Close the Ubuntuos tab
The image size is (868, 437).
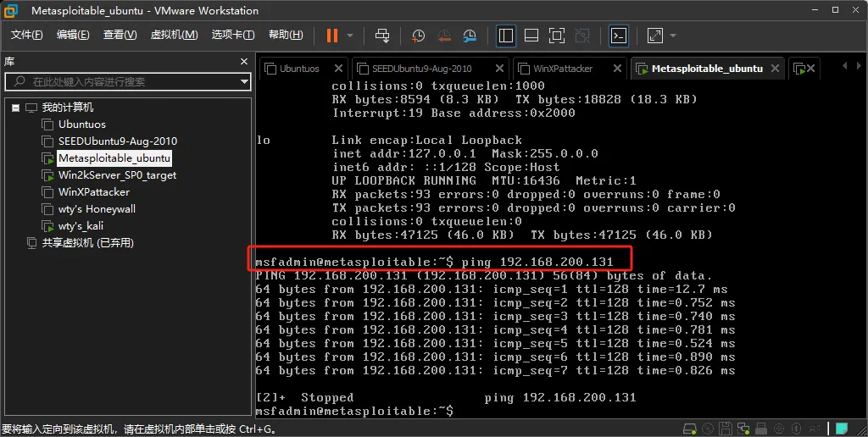coord(338,68)
